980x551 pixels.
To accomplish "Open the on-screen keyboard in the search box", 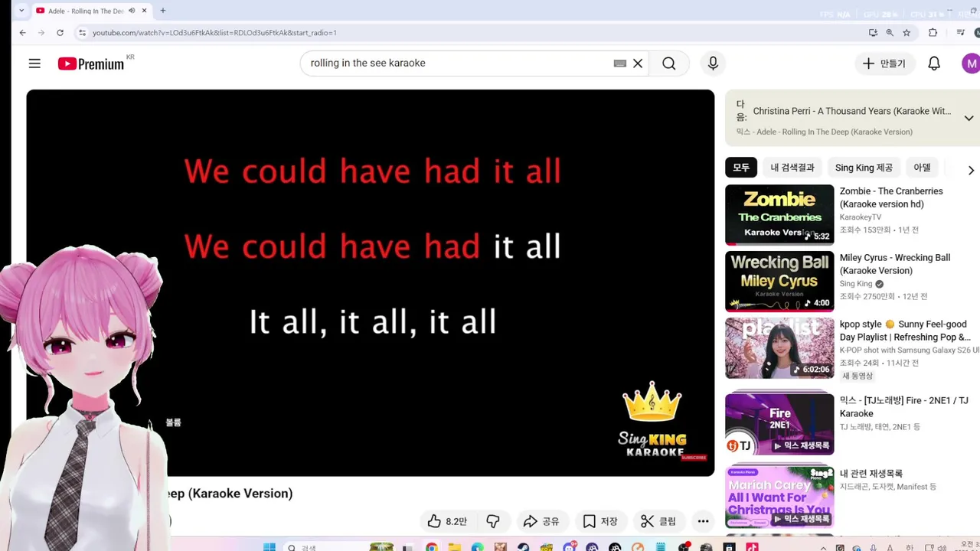I will [x=620, y=64].
